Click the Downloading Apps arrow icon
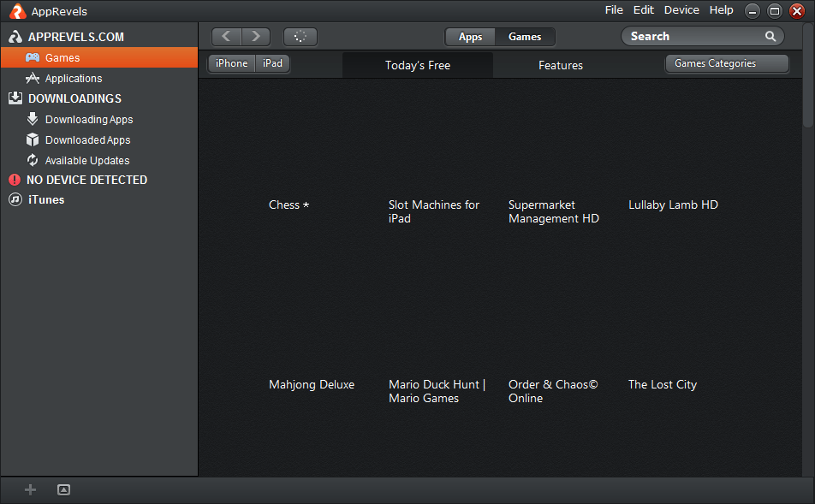This screenshot has width=815, height=504. tap(33, 119)
